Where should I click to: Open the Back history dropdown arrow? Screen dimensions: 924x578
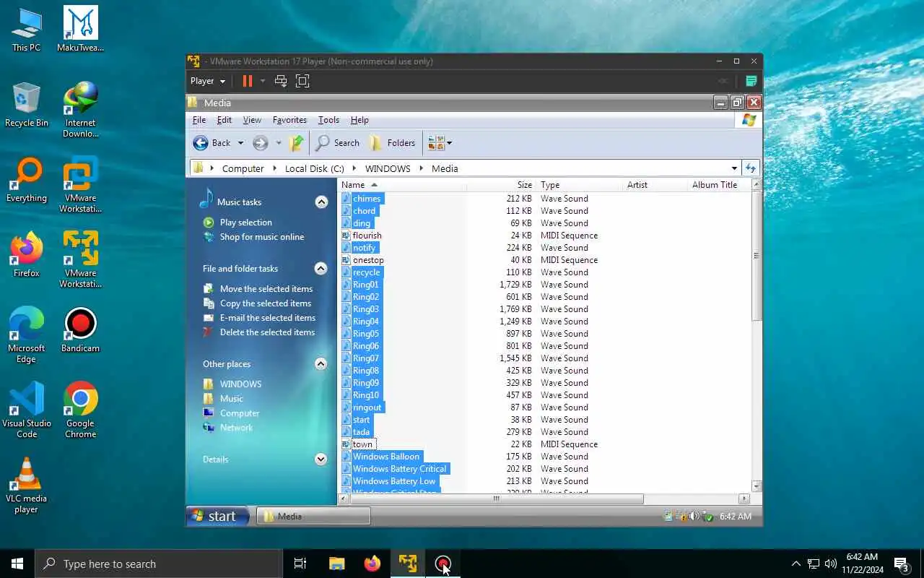[240, 143]
